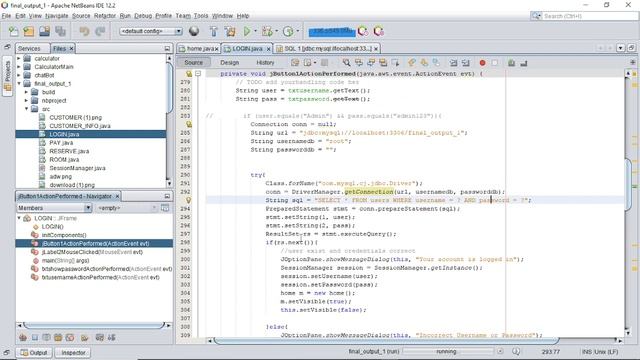Click the first garbage collection icon beside memory bar
Screen dimensions: 640x360
[x=362, y=31]
